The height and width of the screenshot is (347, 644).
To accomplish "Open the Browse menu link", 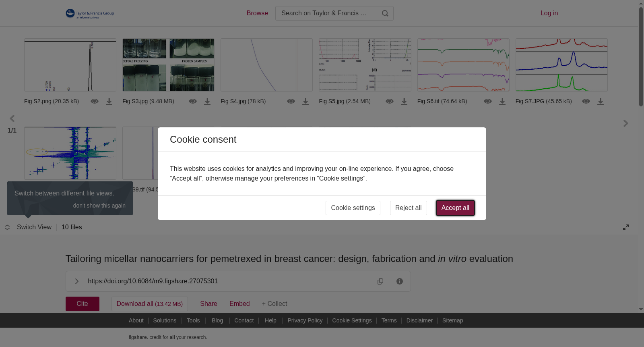I will (x=257, y=13).
